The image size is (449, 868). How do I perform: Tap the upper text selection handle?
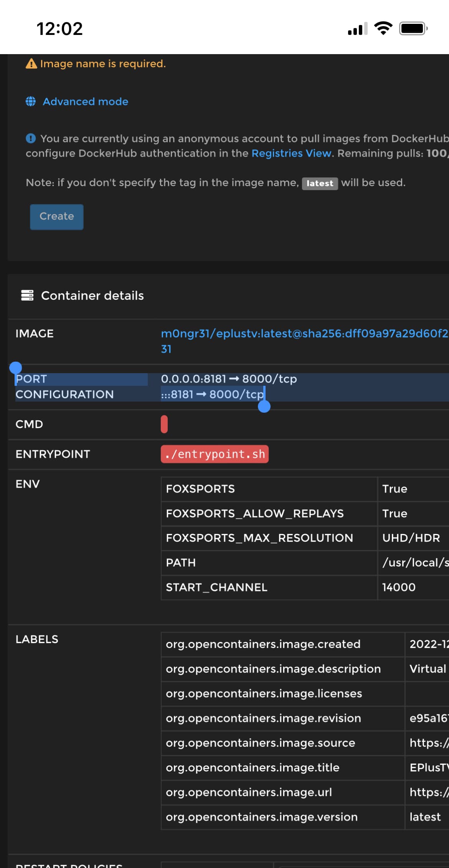pos(16,368)
